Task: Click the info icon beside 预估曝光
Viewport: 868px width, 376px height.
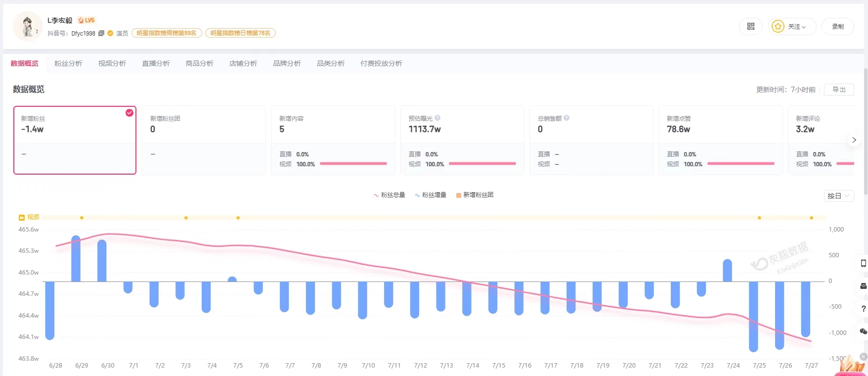Action: [437, 118]
